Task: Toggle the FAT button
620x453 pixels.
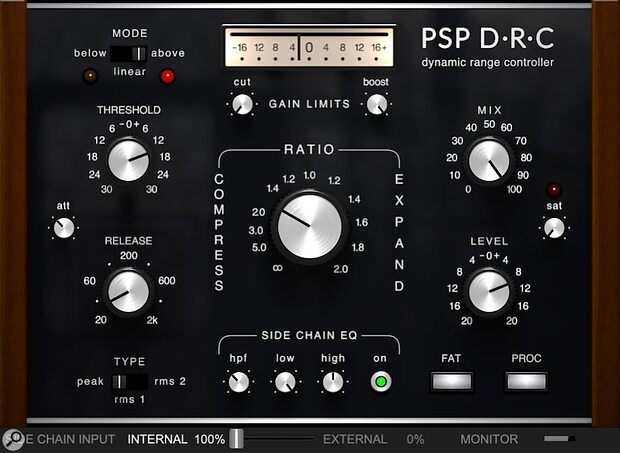Action: point(452,381)
